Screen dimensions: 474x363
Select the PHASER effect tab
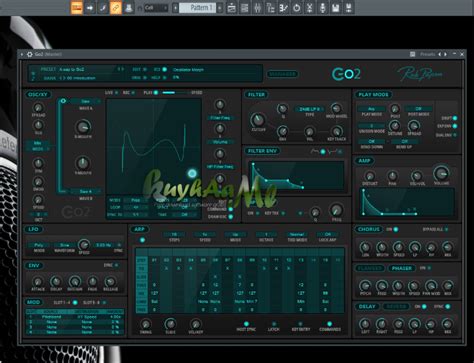[402, 268]
